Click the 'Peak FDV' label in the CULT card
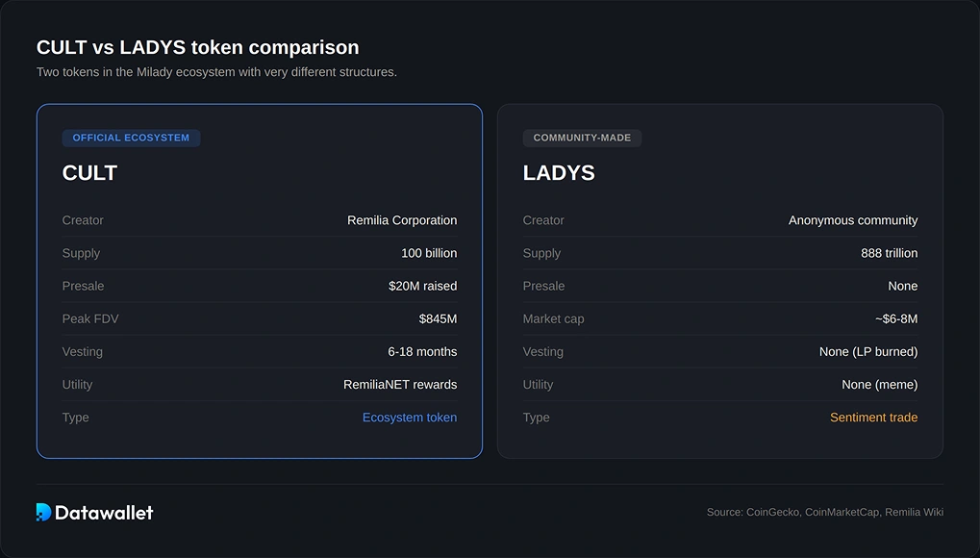 90,319
